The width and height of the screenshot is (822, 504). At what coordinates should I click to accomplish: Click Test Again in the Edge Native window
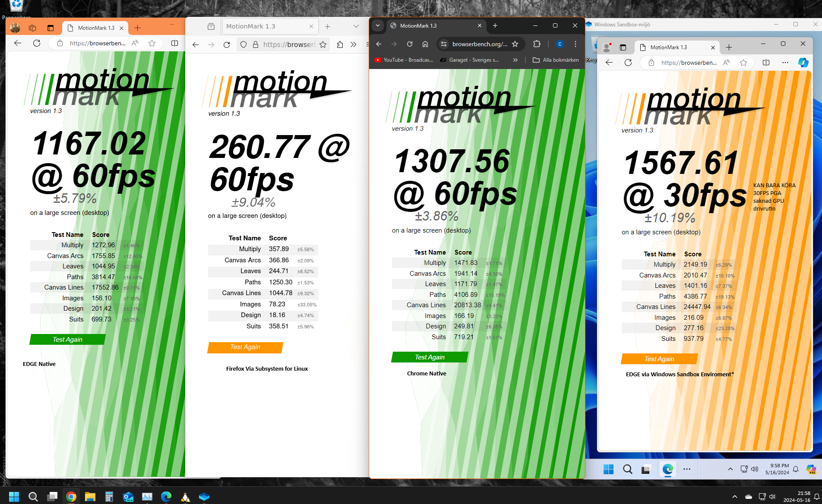click(67, 340)
